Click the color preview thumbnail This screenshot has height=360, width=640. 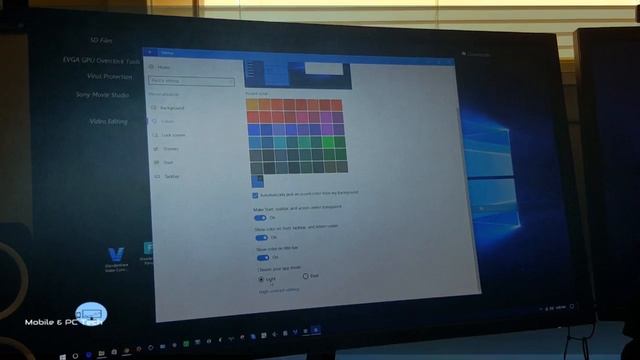pyautogui.click(x=298, y=74)
